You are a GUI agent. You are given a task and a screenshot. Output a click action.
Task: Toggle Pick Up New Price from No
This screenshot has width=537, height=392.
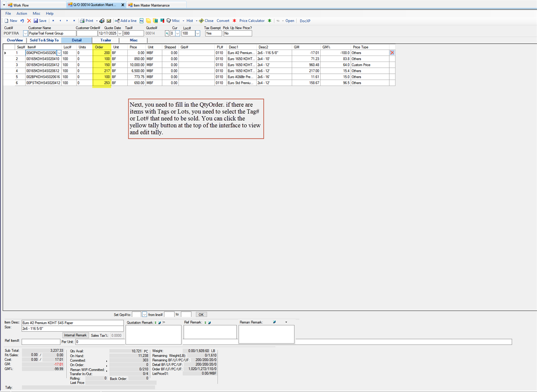point(238,33)
